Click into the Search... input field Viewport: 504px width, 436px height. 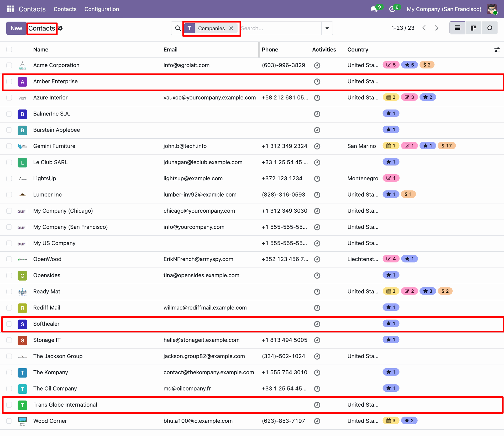[281, 28]
